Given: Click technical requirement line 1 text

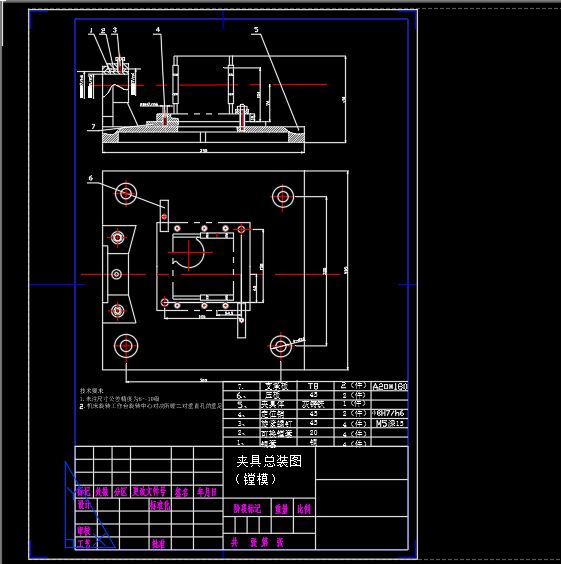Looking at the screenshot, I should pos(119,399).
